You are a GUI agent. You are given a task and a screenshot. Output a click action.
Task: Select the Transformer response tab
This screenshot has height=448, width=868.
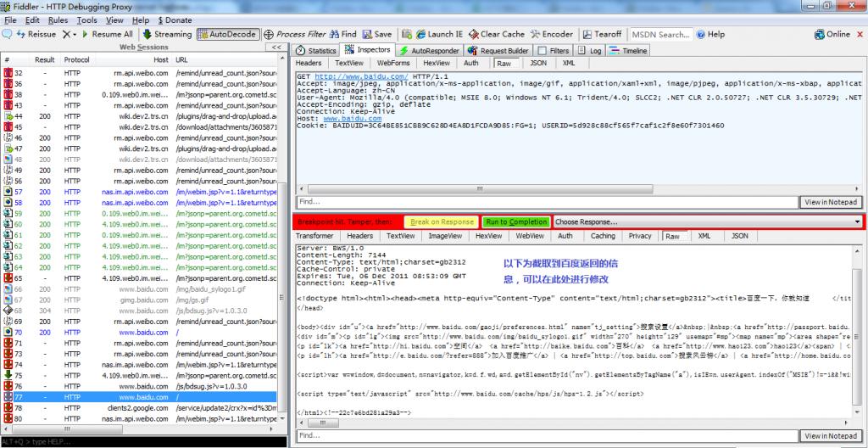click(x=314, y=236)
